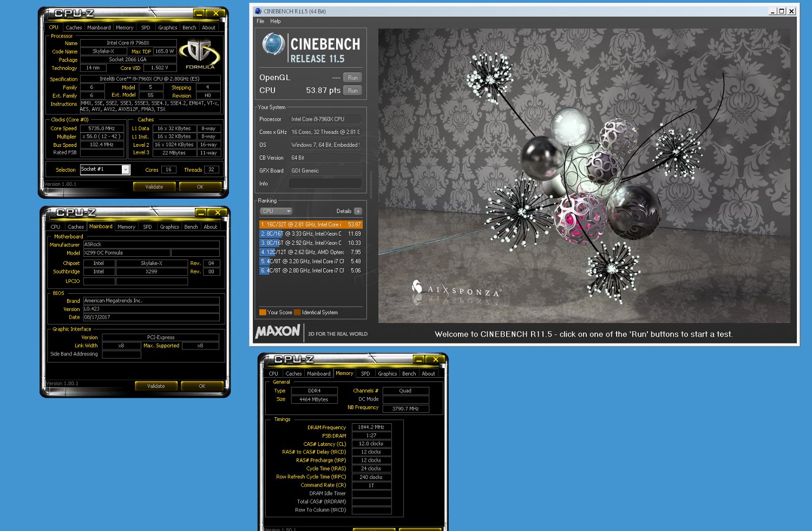This screenshot has width=812, height=531.
Task: Open Graphics tab in Mainboard CPU-Z window
Action: pyautogui.click(x=169, y=227)
